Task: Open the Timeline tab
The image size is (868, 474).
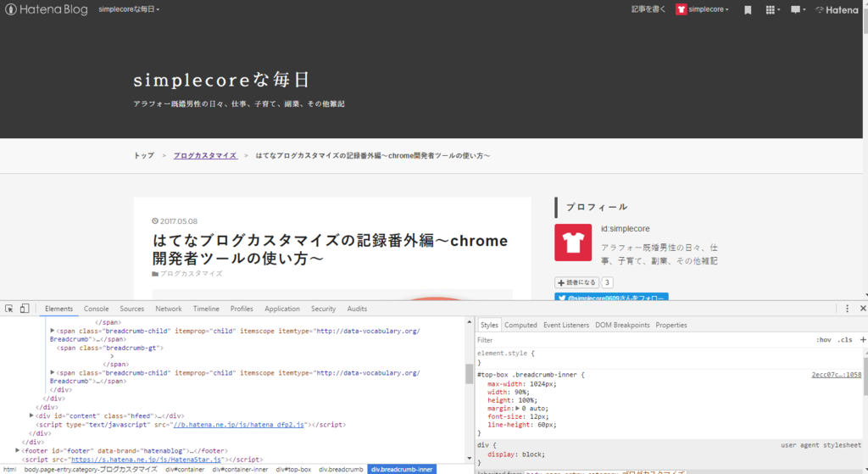Action: [206, 309]
